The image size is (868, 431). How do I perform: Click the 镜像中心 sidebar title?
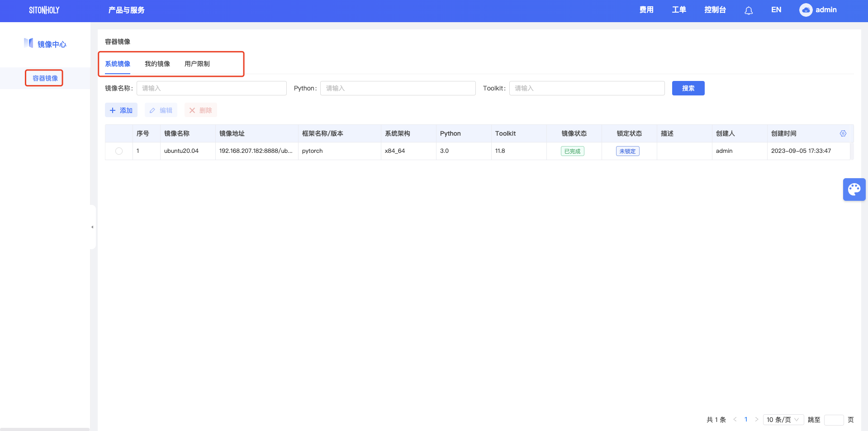pyautogui.click(x=52, y=44)
